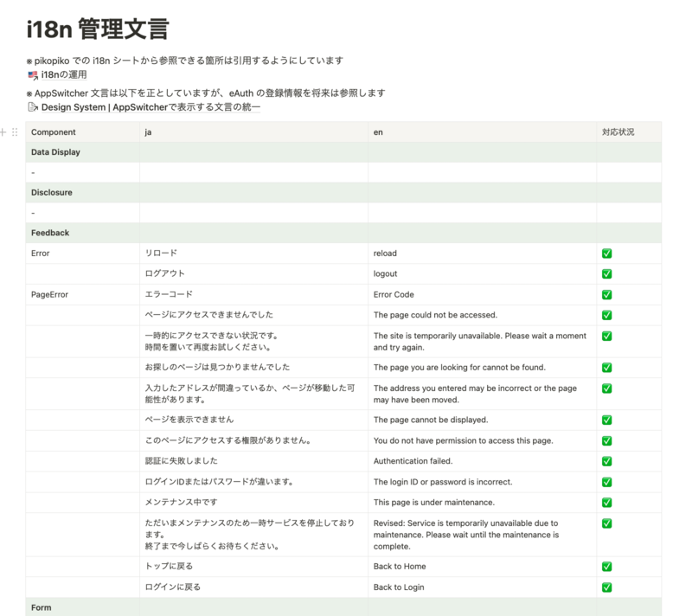
Task: Click the 'Authentication failed.' cell
Action: coord(483,461)
